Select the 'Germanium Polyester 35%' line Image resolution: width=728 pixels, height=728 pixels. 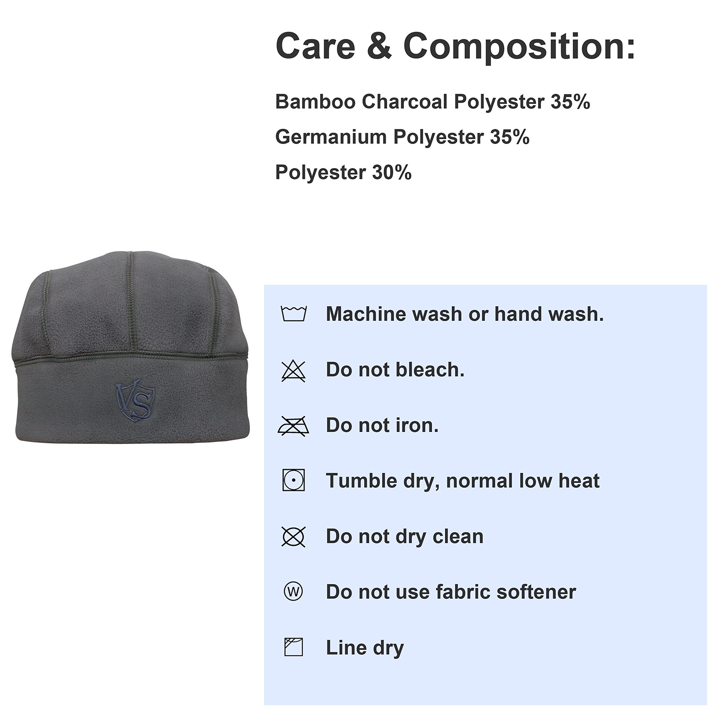[402, 137]
